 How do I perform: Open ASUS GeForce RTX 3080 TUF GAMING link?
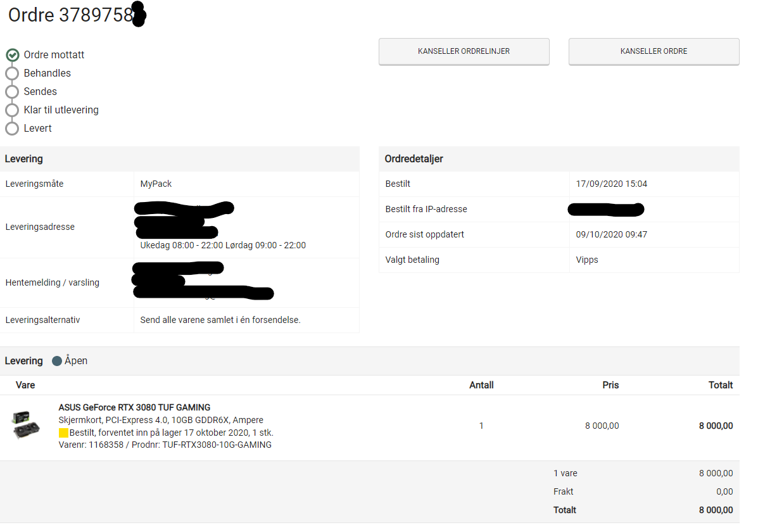[x=134, y=408]
